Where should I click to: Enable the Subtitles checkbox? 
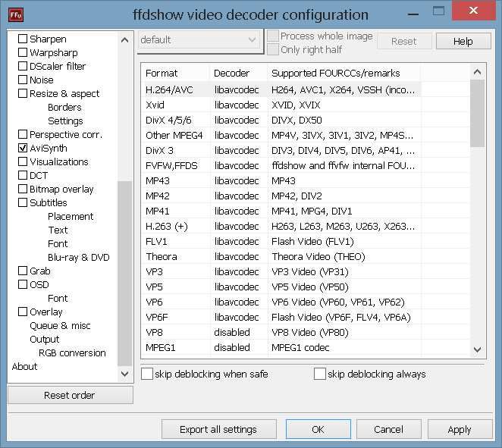23,202
